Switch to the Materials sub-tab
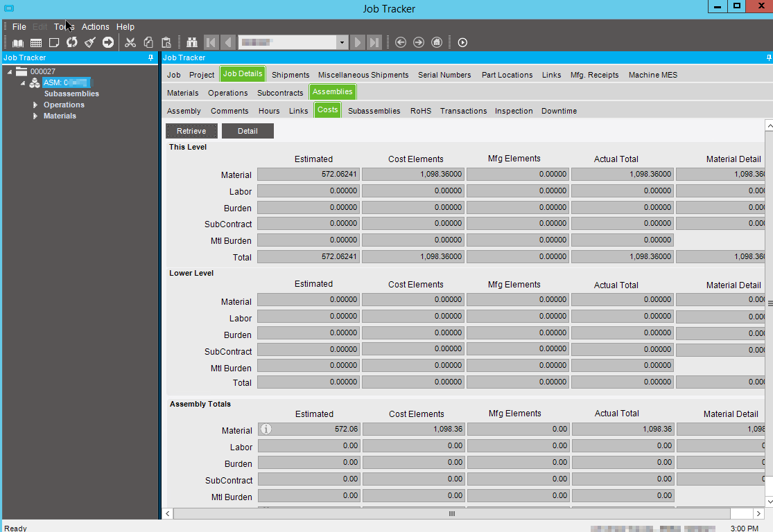This screenshot has width=773, height=532. click(182, 93)
